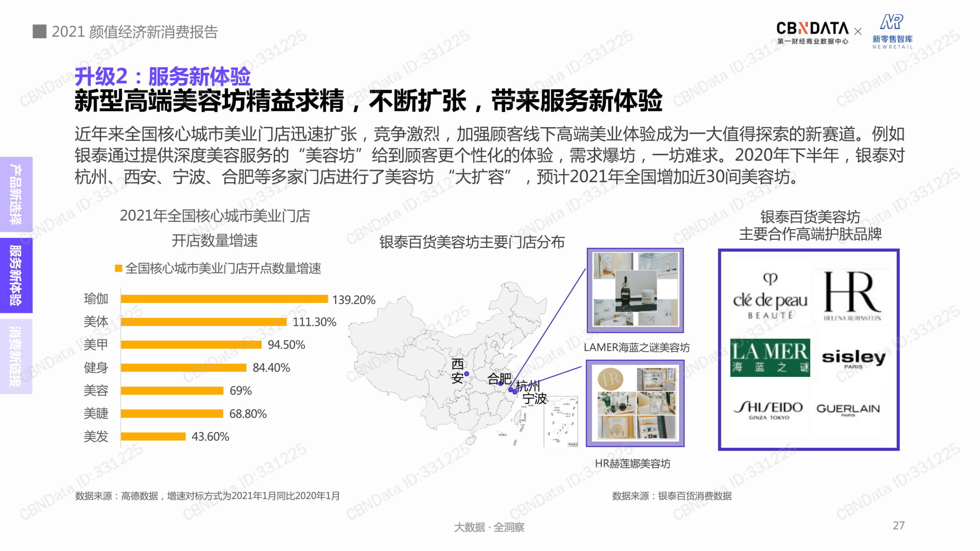Click the 健身 bar at 84.40%
The image size is (980, 551).
coord(184,368)
